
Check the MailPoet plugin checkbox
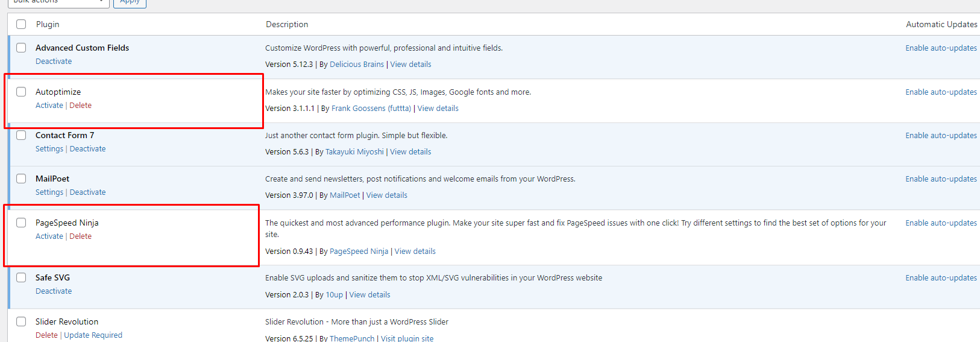point(21,179)
